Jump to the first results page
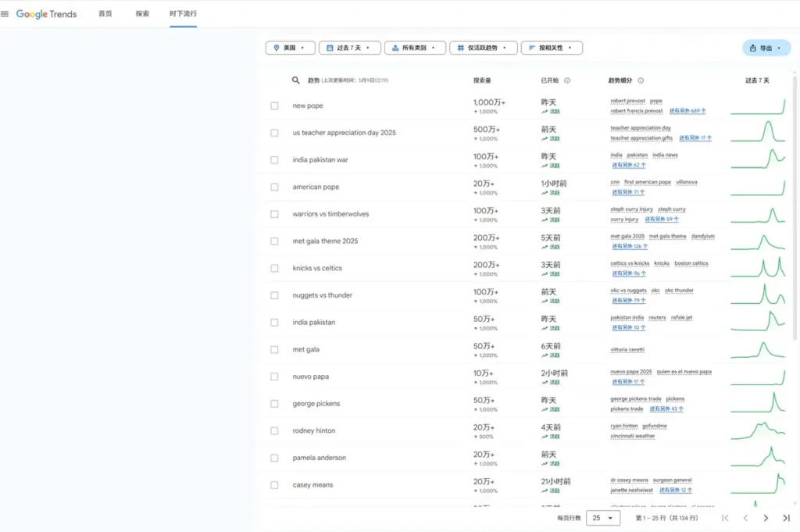800x532 pixels. click(725, 518)
